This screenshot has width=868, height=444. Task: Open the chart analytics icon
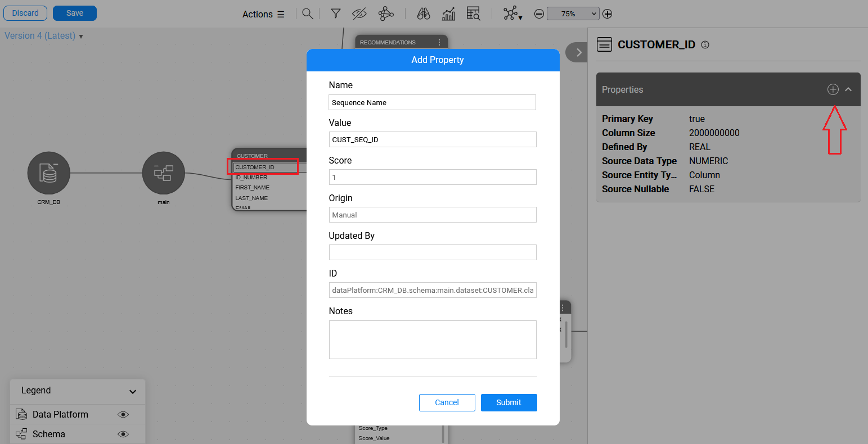[448, 14]
